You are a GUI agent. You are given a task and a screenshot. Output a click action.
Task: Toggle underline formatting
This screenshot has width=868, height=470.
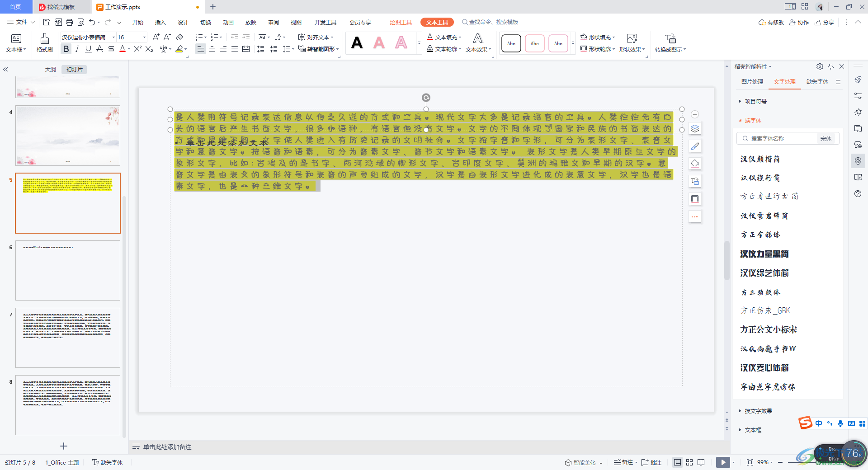click(88, 49)
